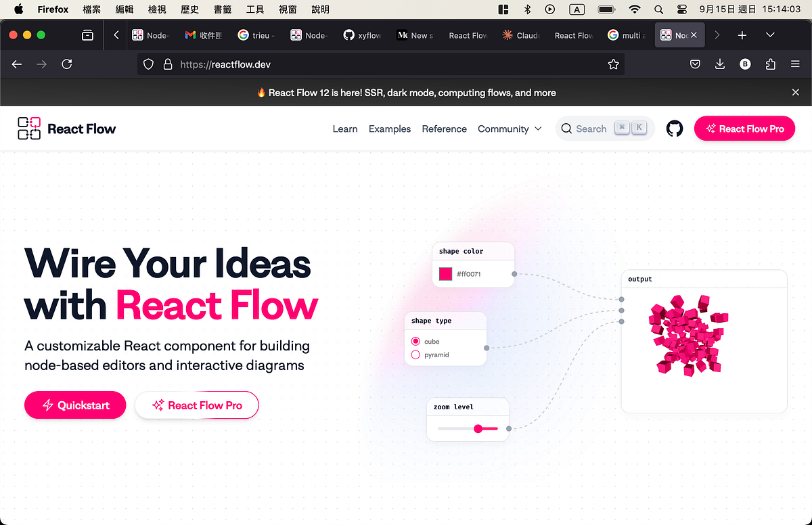Click the search magnifier in the navbar
Viewport: 812px width, 525px height.
point(566,129)
